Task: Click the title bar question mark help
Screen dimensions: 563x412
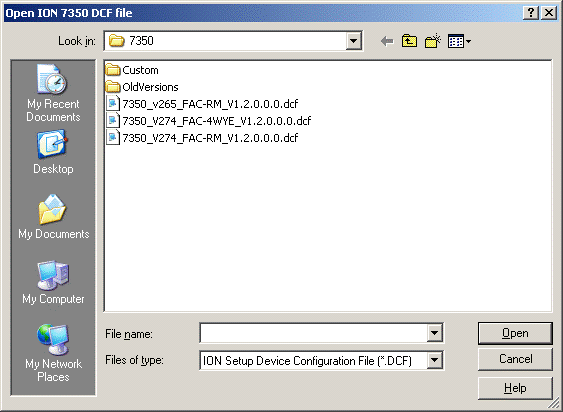Action: (x=531, y=13)
